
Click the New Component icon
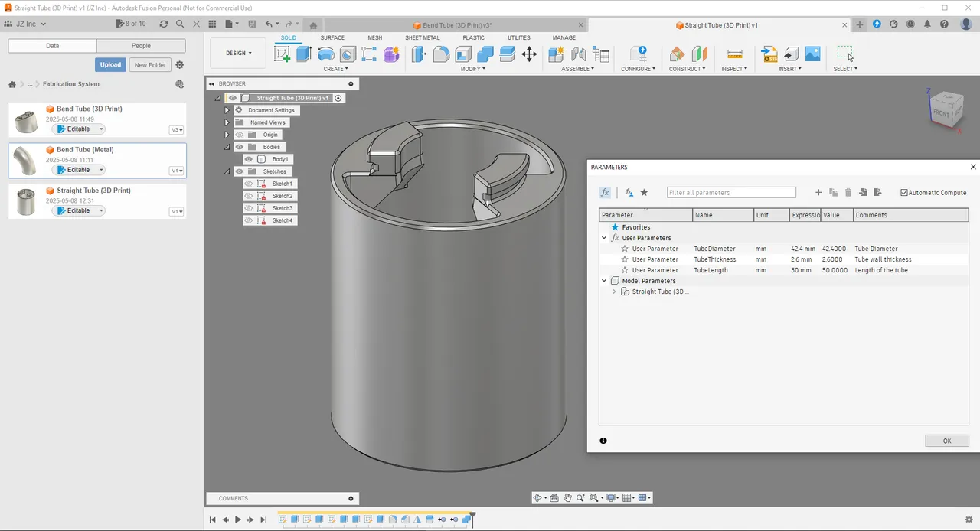[557, 54]
